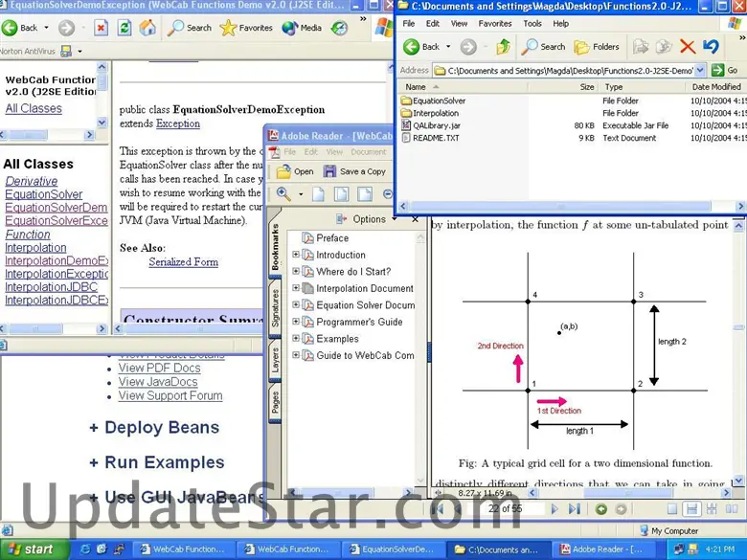Select Facing pages layout in Reader status bar

pos(732,509)
